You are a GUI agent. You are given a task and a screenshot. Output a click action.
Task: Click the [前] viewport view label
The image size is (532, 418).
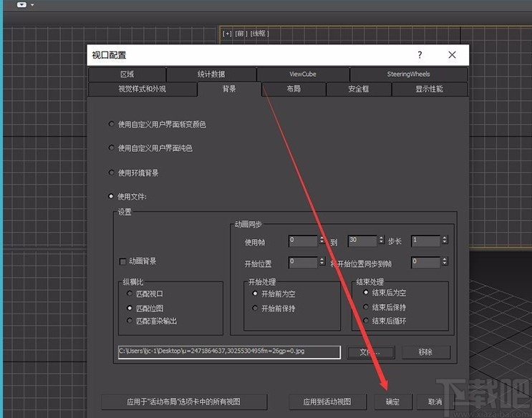[241, 34]
